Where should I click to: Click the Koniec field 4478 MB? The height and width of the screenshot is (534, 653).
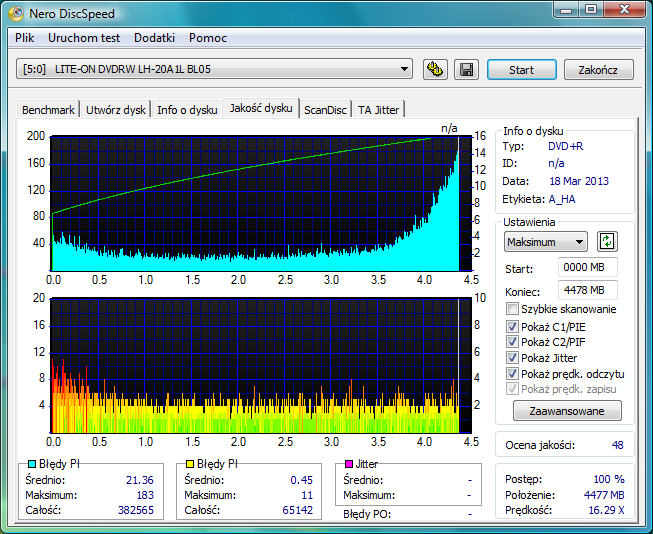point(588,290)
